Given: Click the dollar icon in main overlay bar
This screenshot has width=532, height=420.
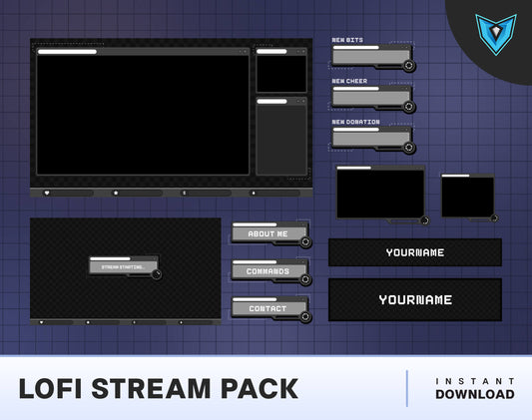Looking at the screenshot, I should 185,193.
